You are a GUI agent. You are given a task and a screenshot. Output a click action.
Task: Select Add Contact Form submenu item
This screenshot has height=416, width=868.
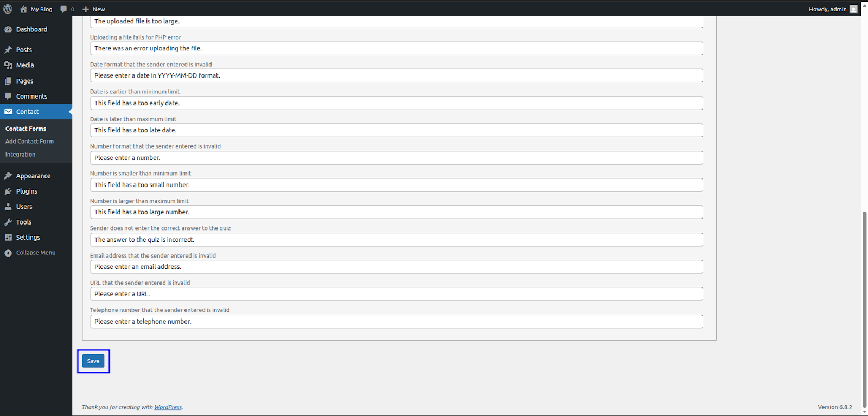[29, 142]
